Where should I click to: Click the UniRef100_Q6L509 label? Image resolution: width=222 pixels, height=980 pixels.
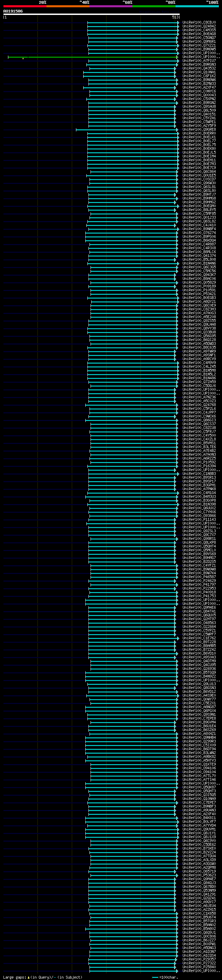point(199,110)
